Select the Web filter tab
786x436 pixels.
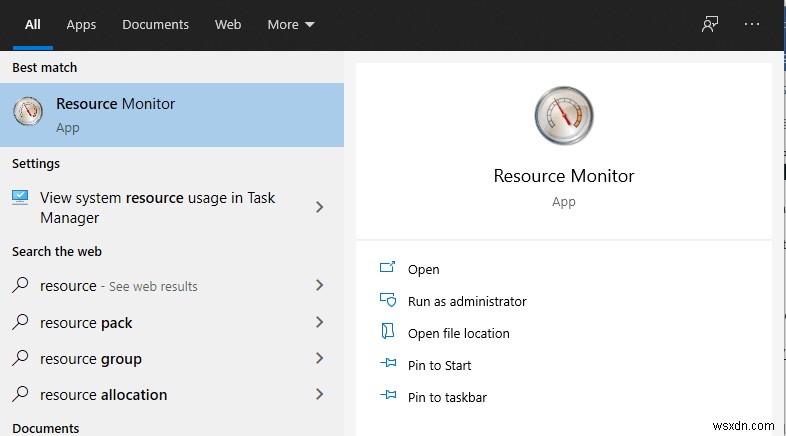tap(228, 24)
